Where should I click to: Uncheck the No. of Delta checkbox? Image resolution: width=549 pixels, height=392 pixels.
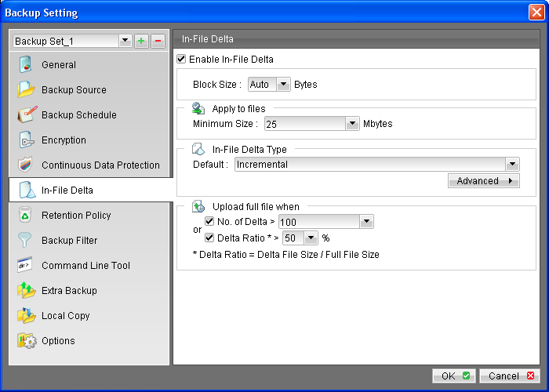[209, 222]
